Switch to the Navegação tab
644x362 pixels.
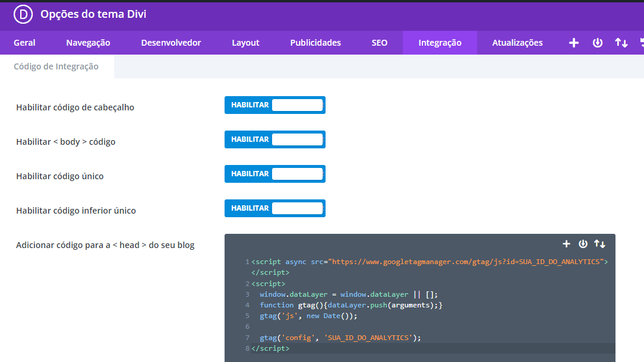[x=88, y=43]
